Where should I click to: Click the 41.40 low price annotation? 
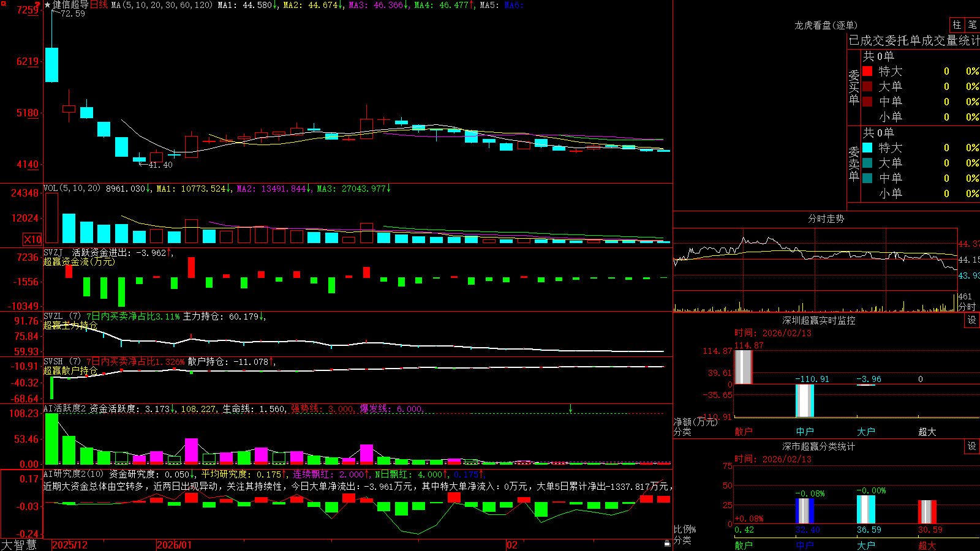(x=160, y=165)
